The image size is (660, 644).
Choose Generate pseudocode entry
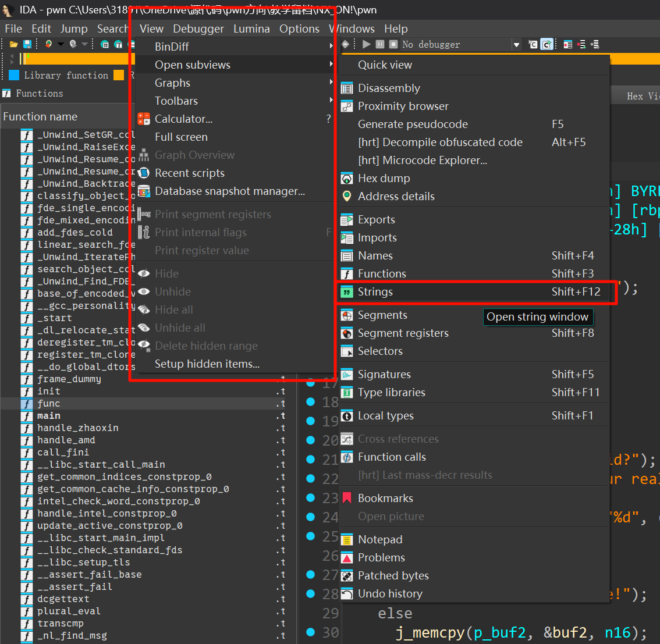click(x=474, y=124)
